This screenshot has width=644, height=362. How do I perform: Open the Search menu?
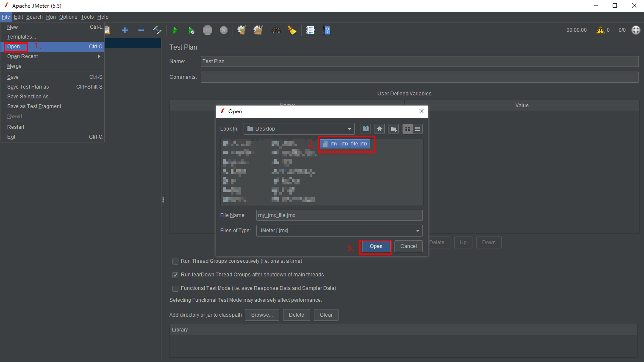34,17
